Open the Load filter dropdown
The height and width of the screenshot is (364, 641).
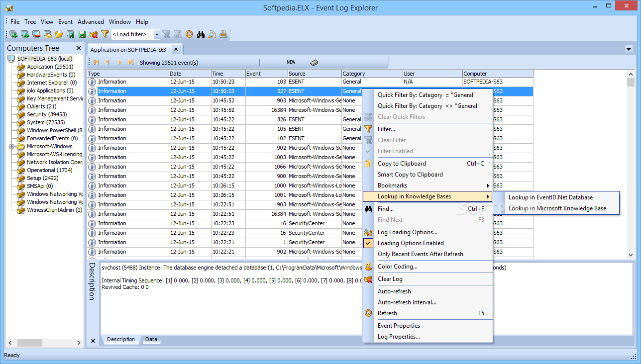tap(157, 34)
